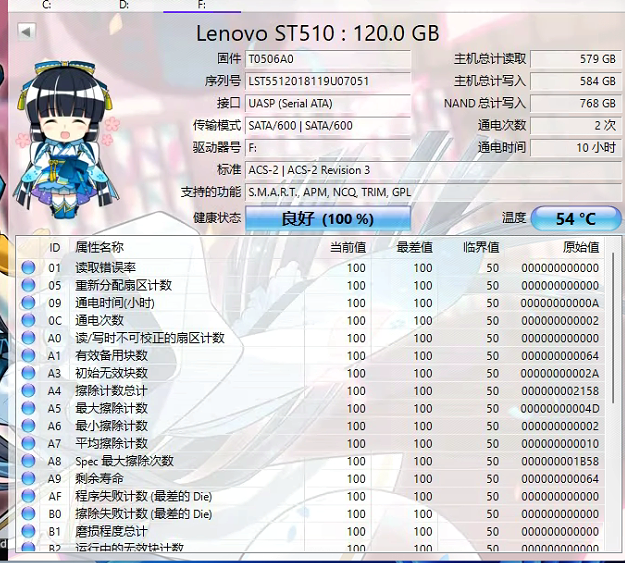Switch to the D: drive tab

(x=124, y=5)
